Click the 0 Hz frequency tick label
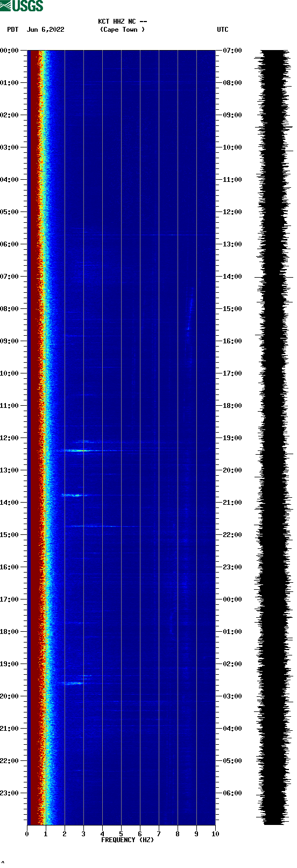 (x=27, y=834)
